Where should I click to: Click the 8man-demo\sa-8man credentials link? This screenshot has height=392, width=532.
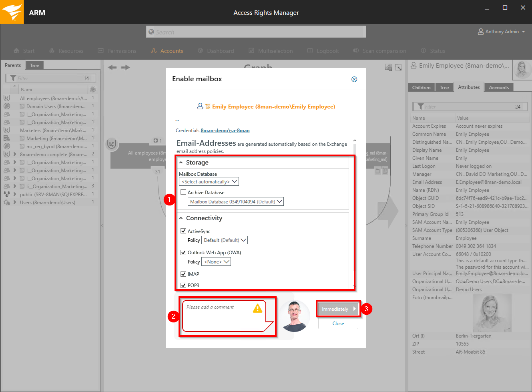[x=225, y=131]
